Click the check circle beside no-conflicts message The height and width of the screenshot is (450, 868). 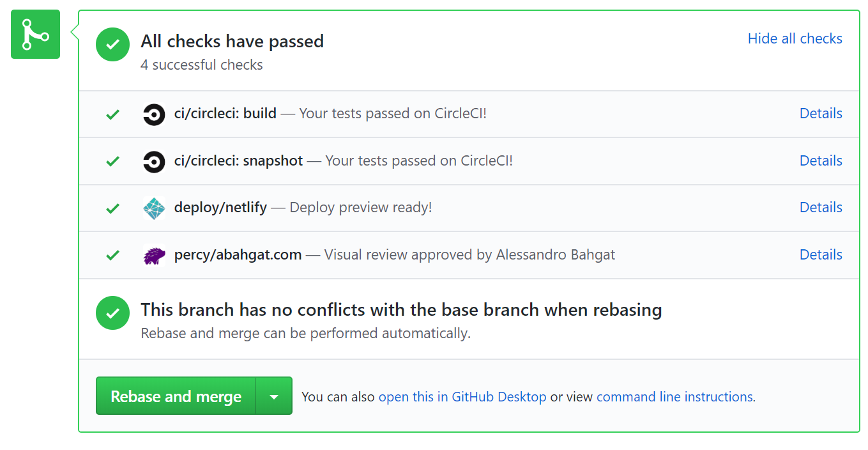point(112,313)
